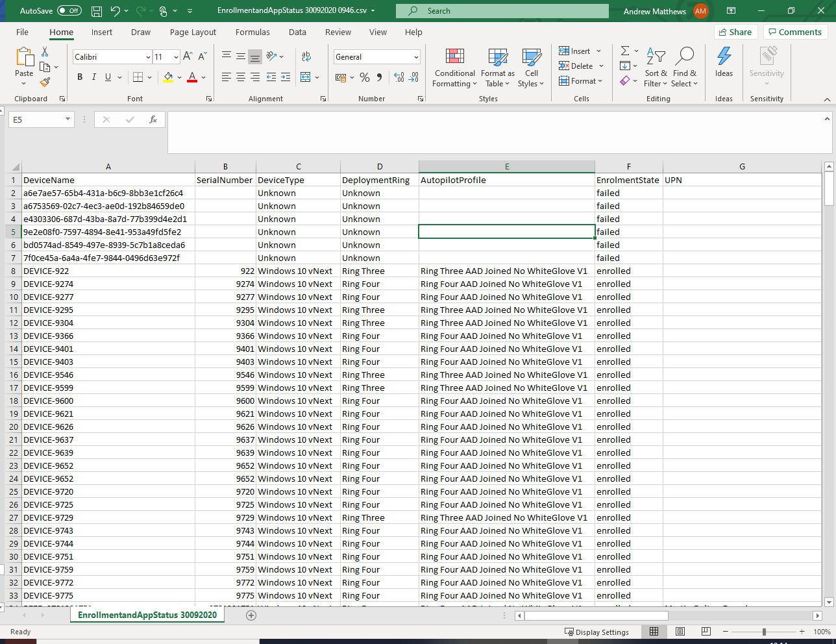This screenshot has height=644, width=836.
Task: Click Decrease Font Size icon
Action: click(x=202, y=57)
